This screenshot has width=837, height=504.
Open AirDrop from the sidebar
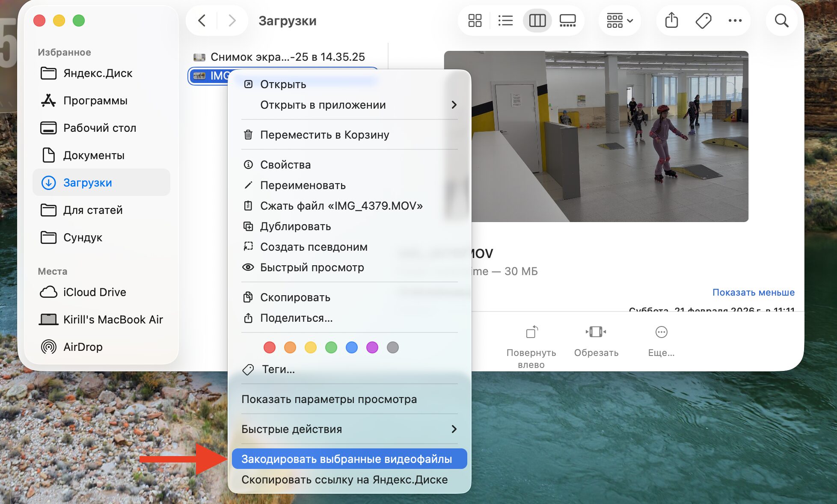click(84, 347)
